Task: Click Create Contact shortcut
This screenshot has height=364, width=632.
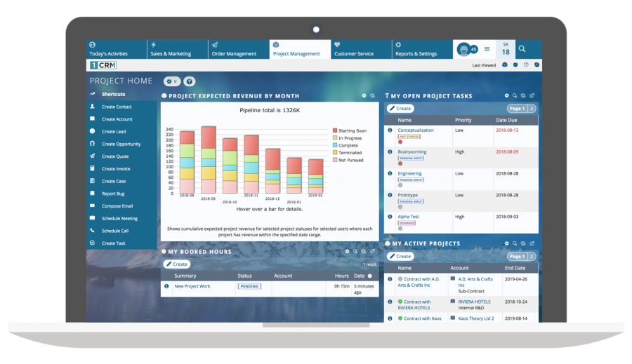Action: pyautogui.click(x=117, y=107)
